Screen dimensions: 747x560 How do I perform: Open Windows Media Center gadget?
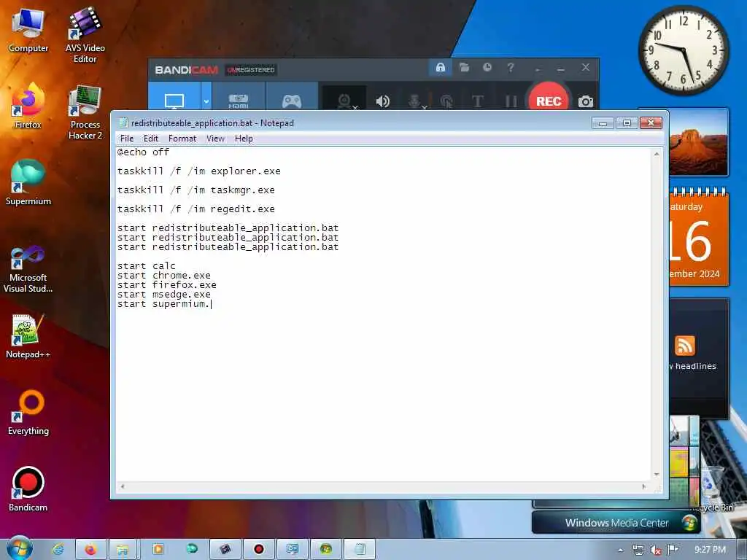[616, 522]
